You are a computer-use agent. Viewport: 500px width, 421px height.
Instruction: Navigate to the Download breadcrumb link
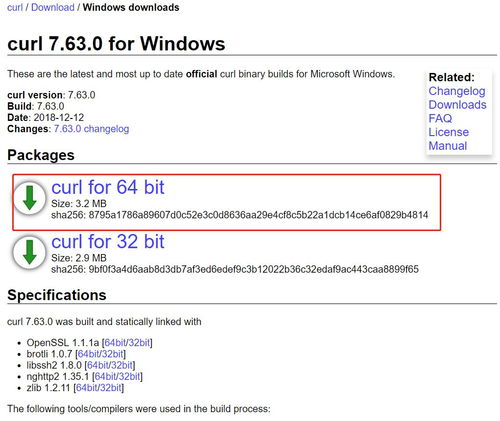(x=53, y=7)
